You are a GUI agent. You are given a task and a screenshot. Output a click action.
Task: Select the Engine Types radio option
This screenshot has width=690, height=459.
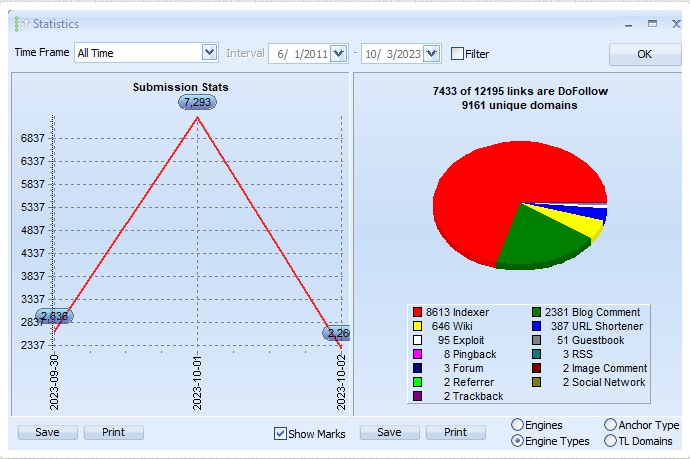518,441
